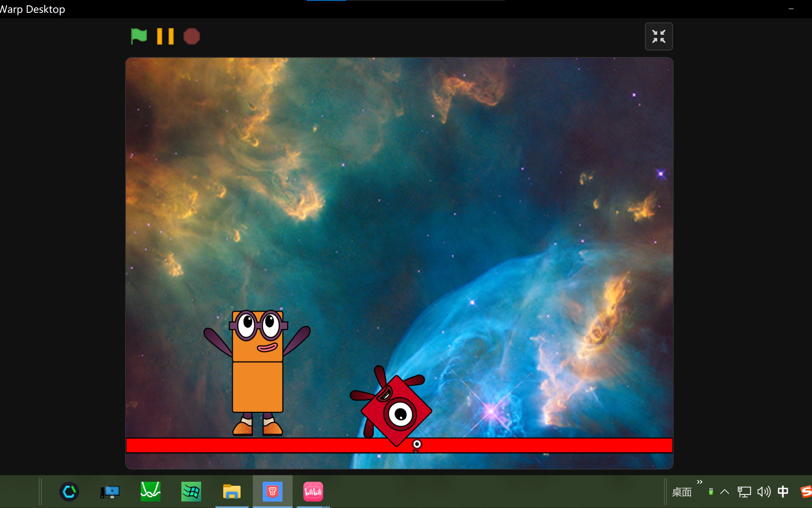The image size is (812, 508).
Task: Click the orange block character with glasses
Action: pos(257,373)
